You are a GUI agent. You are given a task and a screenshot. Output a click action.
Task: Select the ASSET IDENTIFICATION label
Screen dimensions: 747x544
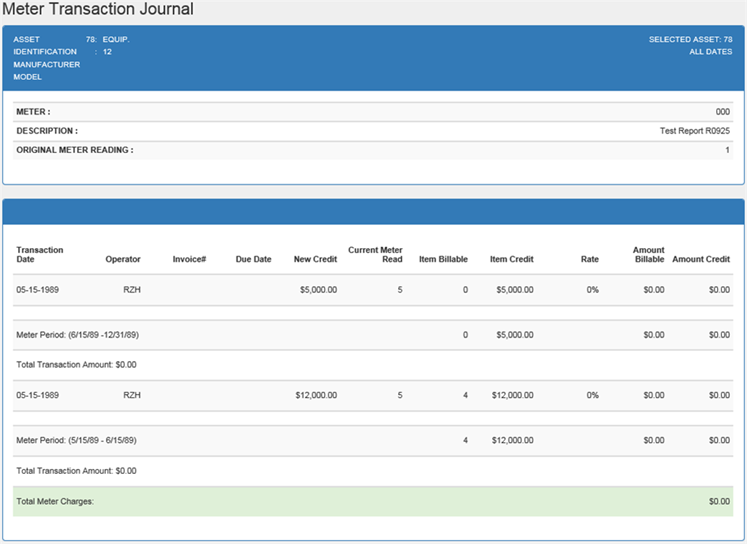pos(45,46)
